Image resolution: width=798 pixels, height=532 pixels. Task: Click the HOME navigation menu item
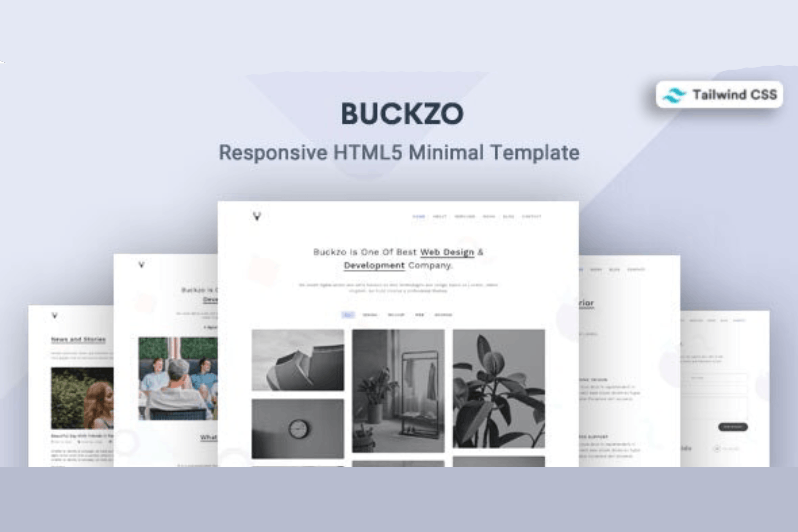tap(415, 216)
